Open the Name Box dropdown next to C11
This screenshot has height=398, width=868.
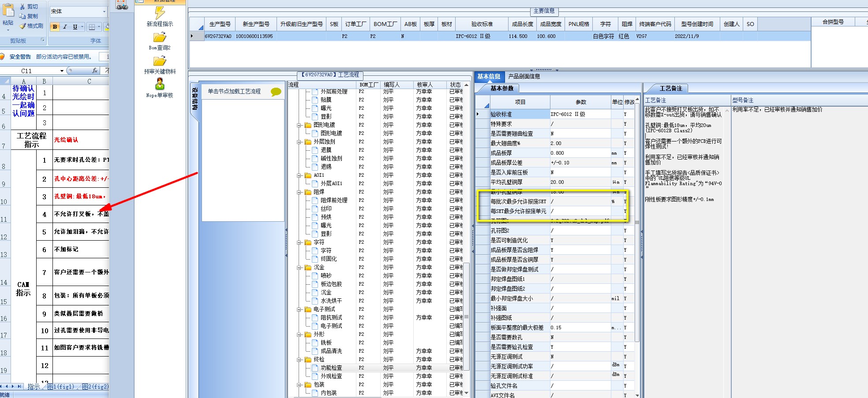[62, 71]
